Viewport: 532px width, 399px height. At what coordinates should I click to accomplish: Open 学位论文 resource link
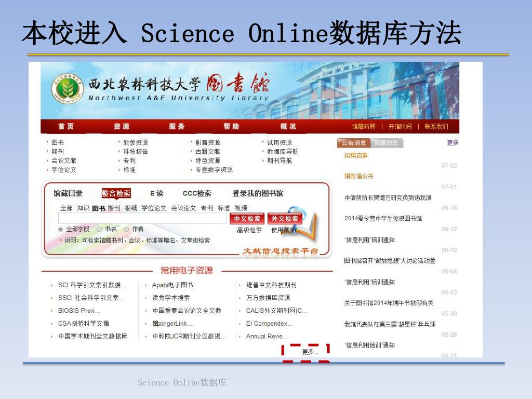pyautogui.click(x=64, y=170)
